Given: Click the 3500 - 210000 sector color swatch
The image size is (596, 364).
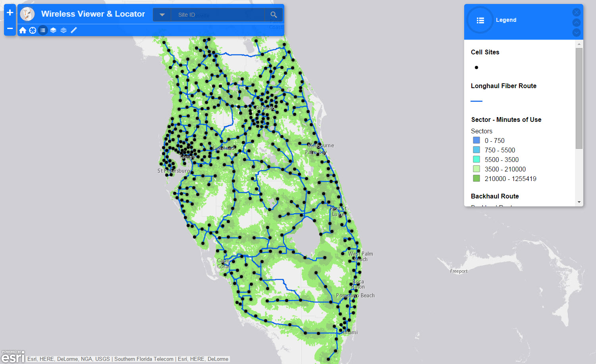Looking at the screenshot, I should (476, 169).
